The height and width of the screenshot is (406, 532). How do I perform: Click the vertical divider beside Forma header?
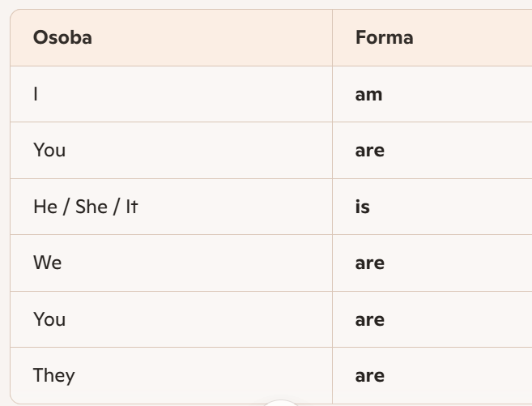click(x=332, y=37)
